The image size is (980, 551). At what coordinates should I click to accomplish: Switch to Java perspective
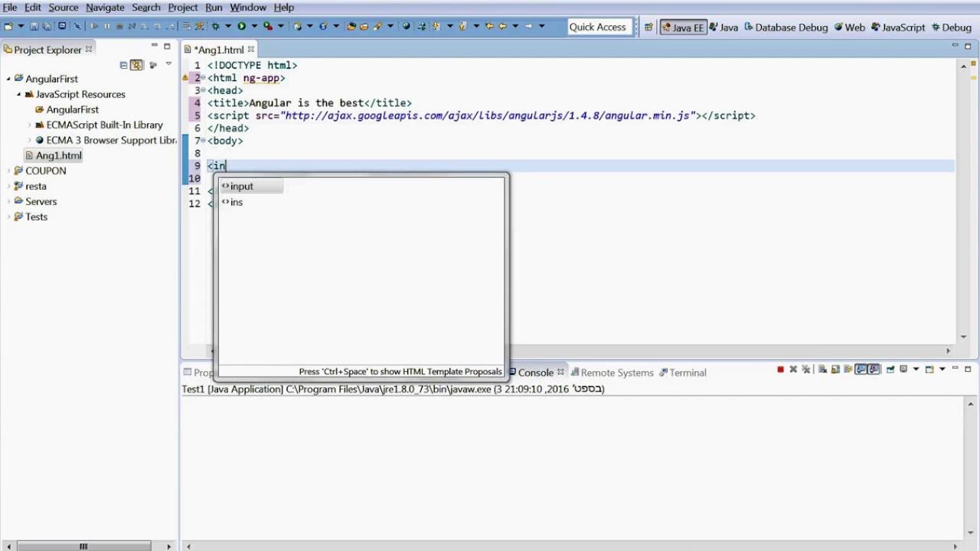point(724,28)
